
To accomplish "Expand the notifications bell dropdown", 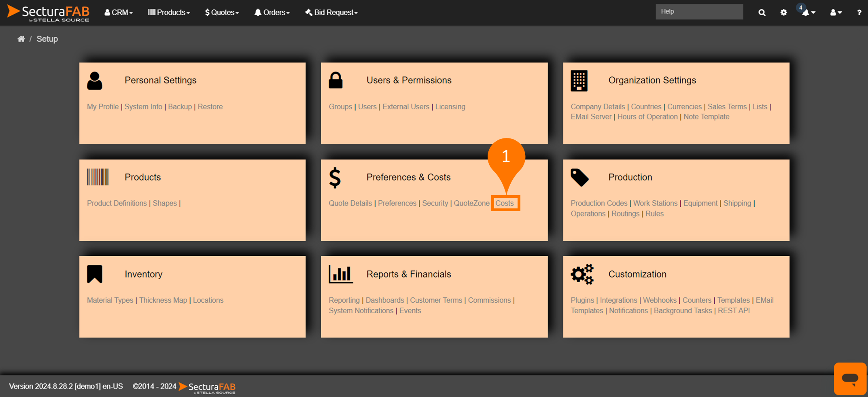I will pos(808,13).
